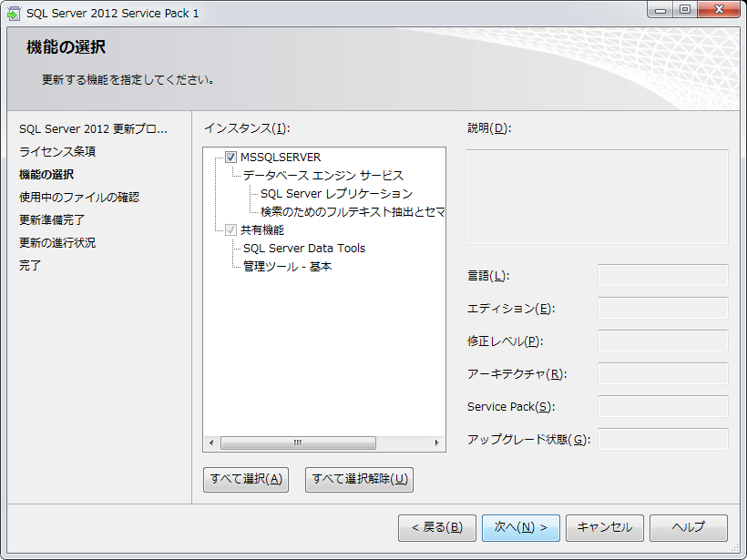Screen dimensions: 747x560
Task: Select 検索のためのフルテキスト抽出 tree item
Action: coord(352,212)
